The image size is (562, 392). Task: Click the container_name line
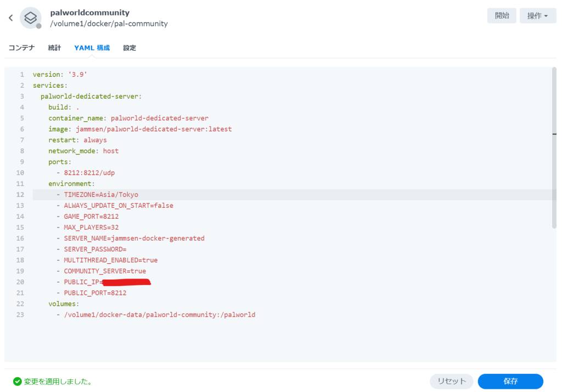coord(128,118)
